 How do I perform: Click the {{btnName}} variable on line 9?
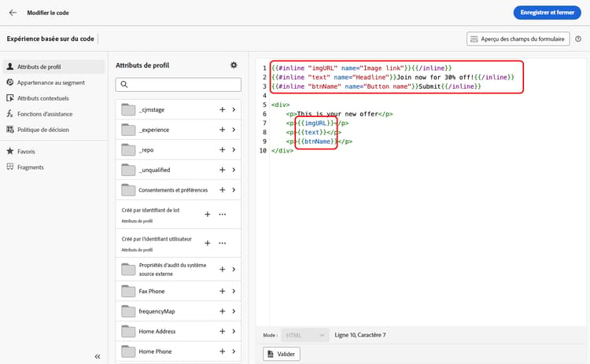tap(318, 142)
